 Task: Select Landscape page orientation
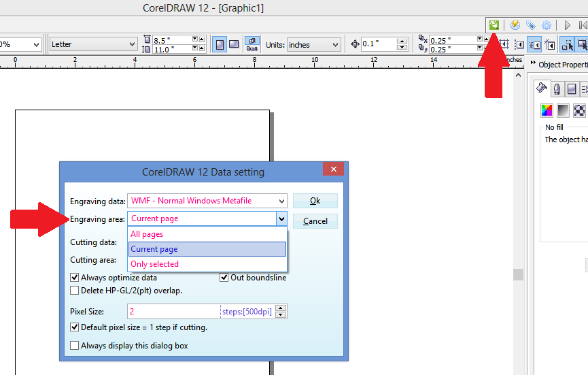pos(234,44)
